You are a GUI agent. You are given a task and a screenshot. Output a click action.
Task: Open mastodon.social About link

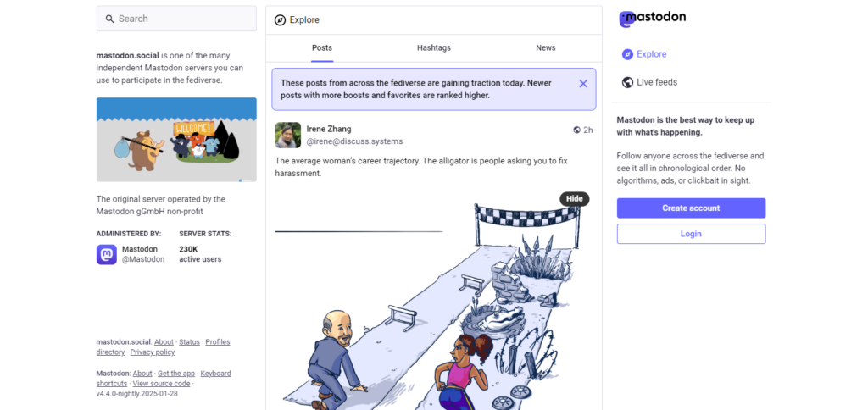click(x=164, y=342)
